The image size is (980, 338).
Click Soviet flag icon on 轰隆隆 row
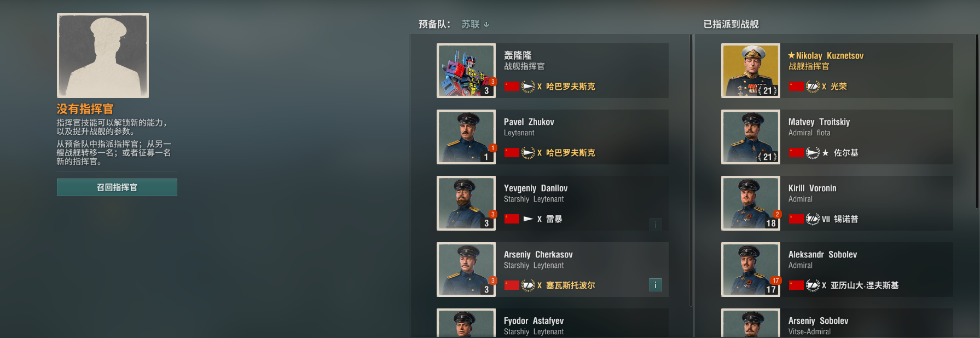pyautogui.click(x=512, y=87)
